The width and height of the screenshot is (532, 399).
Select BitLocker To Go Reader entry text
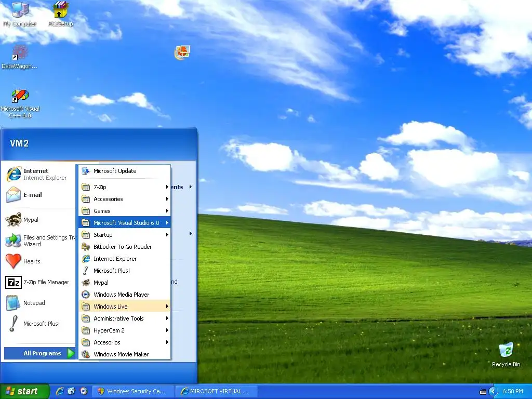[123, 247]
